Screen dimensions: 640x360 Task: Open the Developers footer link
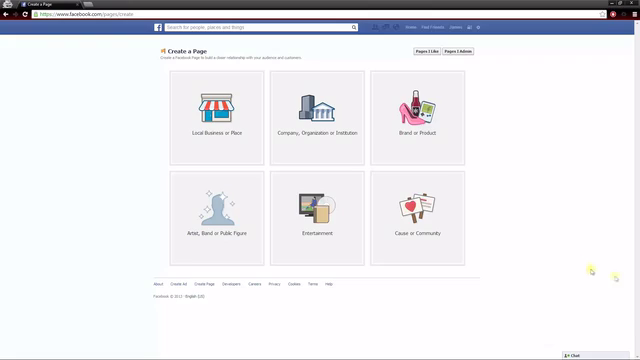231,284
